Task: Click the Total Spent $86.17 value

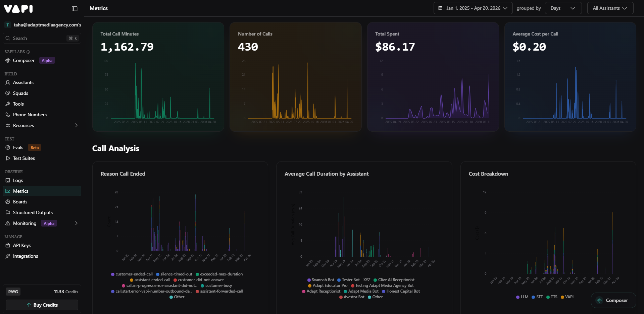Action: [x=395, y=47]
